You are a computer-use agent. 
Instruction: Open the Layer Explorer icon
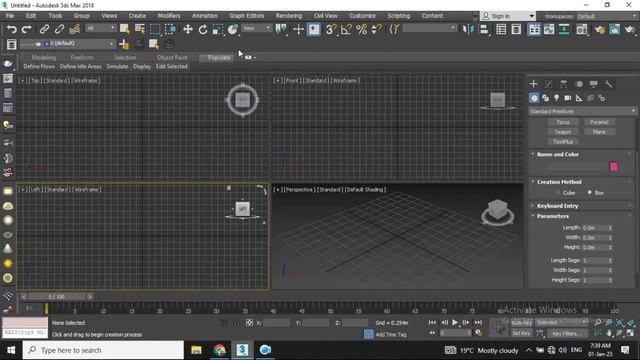[516, 29]
